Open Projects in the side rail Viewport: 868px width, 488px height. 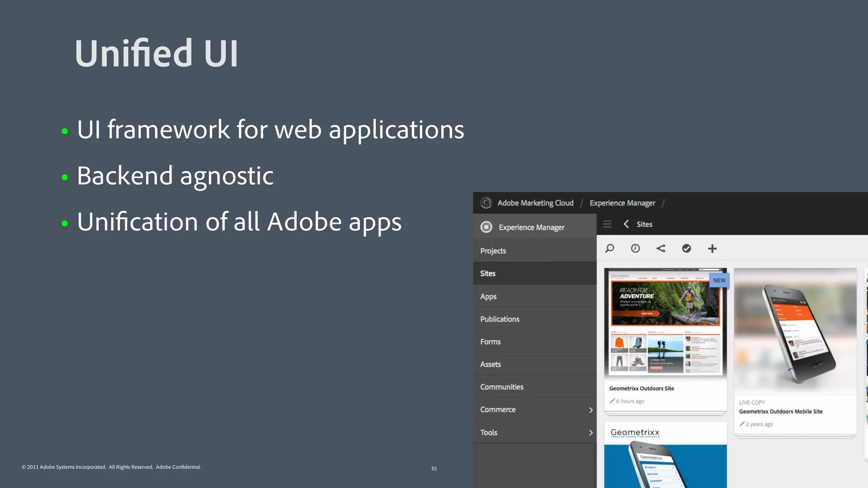[x=535, y=251]
